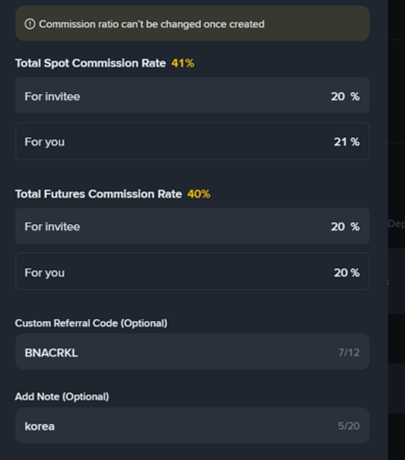Select the futures 'For invitee' percentage field
This screenshot has height=460, width=405.
[x=192, y=226]
